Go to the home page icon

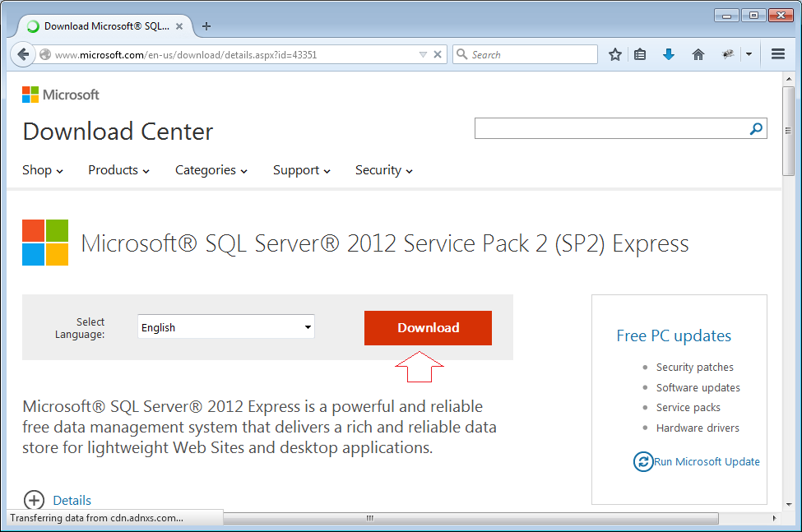[698, 54]
